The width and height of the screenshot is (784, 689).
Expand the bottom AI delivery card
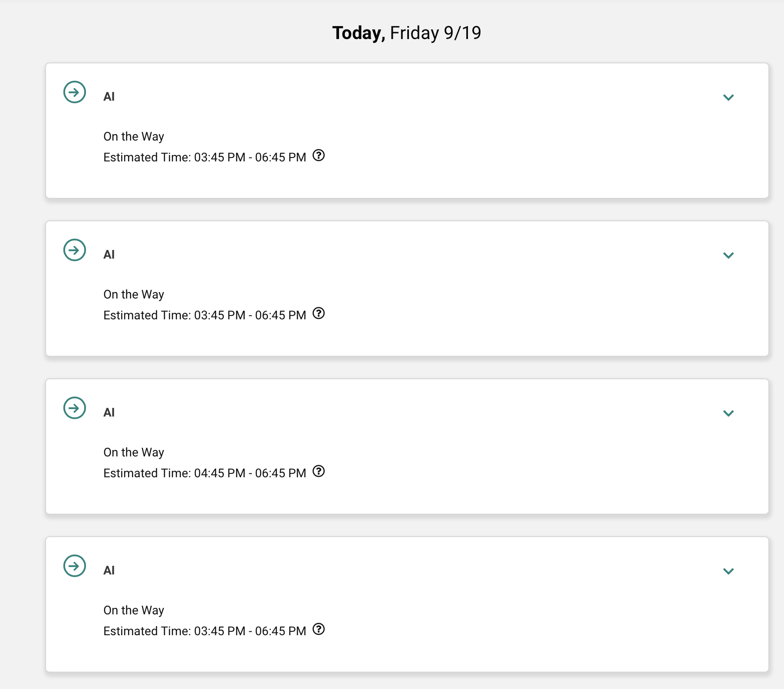[729, 571]
